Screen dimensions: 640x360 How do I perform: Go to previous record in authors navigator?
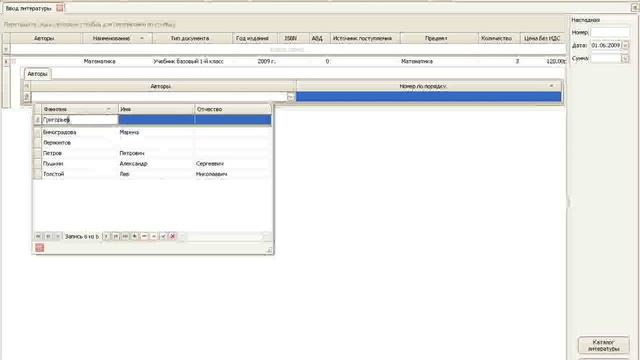point(58,236)
